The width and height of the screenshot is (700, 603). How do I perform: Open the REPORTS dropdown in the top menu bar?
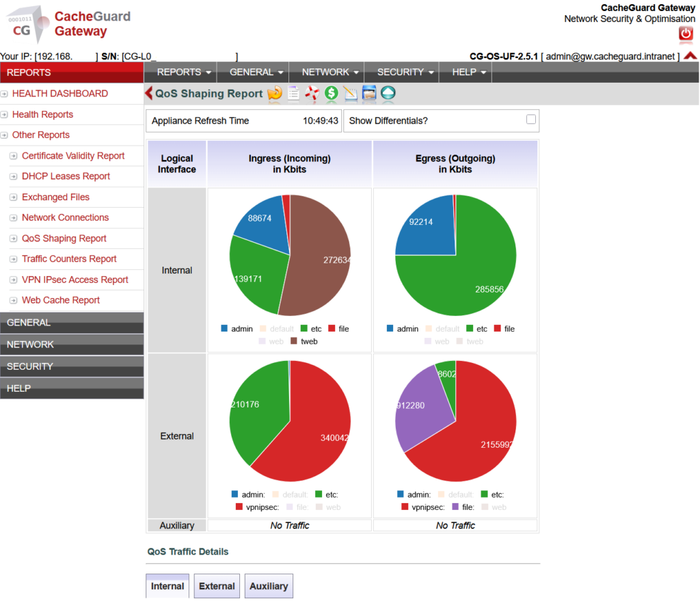pos(183,72)
